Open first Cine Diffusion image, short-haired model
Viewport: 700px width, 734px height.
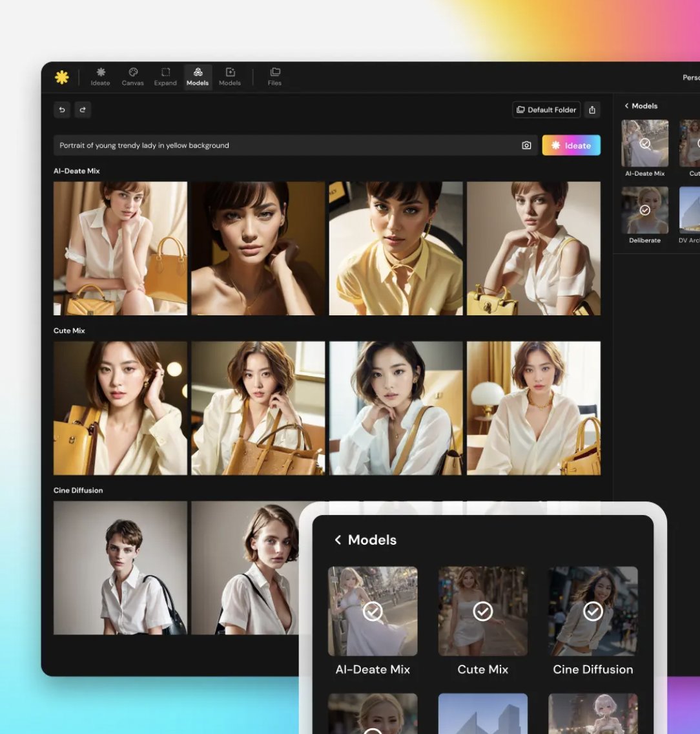(120, 568)
